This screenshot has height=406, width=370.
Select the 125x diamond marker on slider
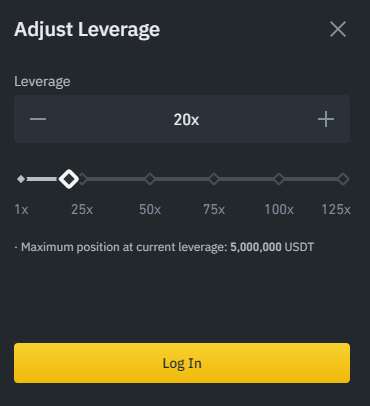(343, 179)
